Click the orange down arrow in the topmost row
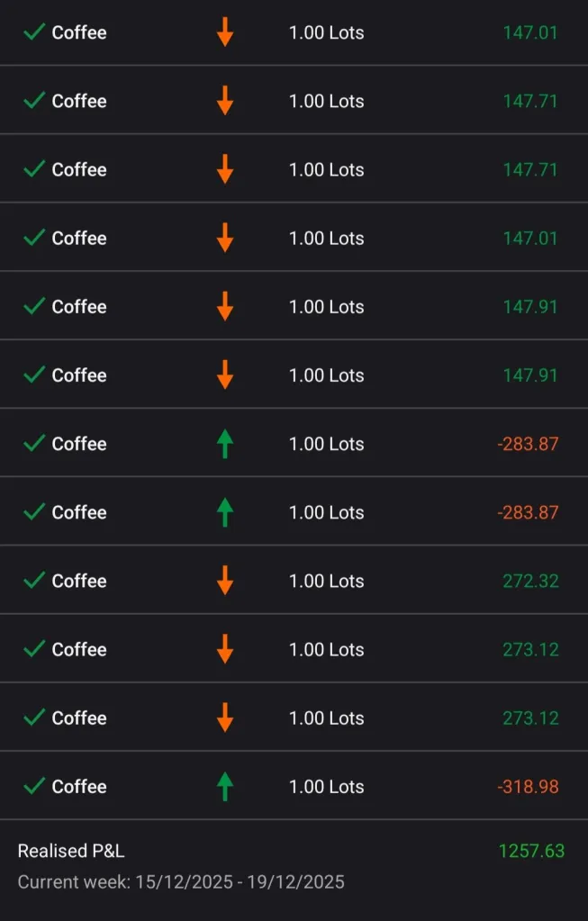588x921 pixels. pos(225,32)
